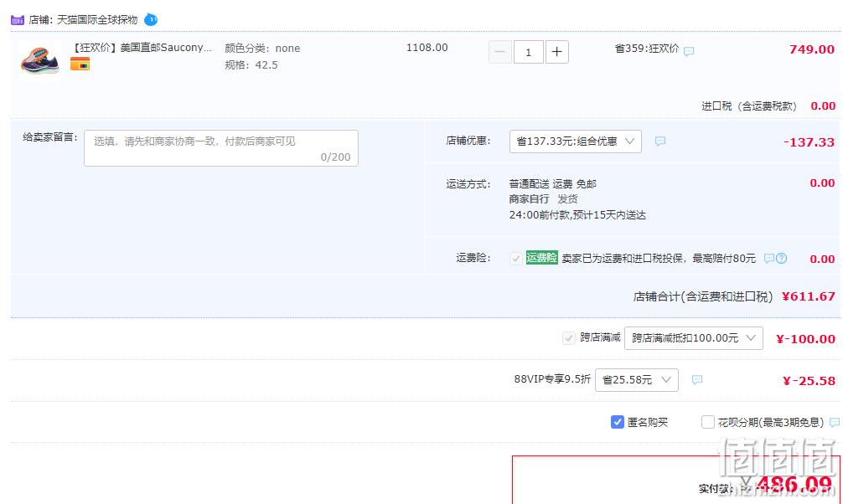The height and width of the screenshot is (504, 843).
Task: Enable the 花呗分期 checkbox
Action: 707,422
